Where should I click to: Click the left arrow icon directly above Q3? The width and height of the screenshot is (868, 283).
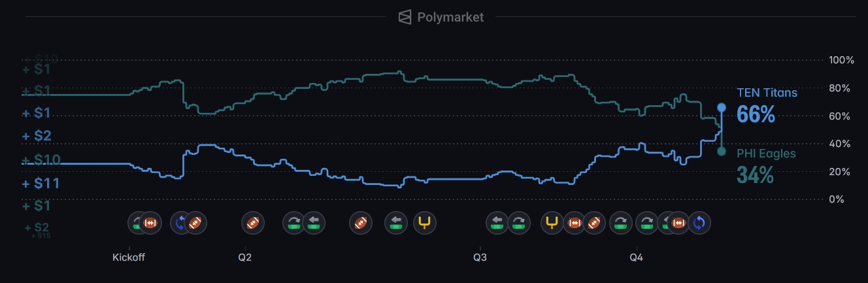pyautogui.click(x=497, y=223)
